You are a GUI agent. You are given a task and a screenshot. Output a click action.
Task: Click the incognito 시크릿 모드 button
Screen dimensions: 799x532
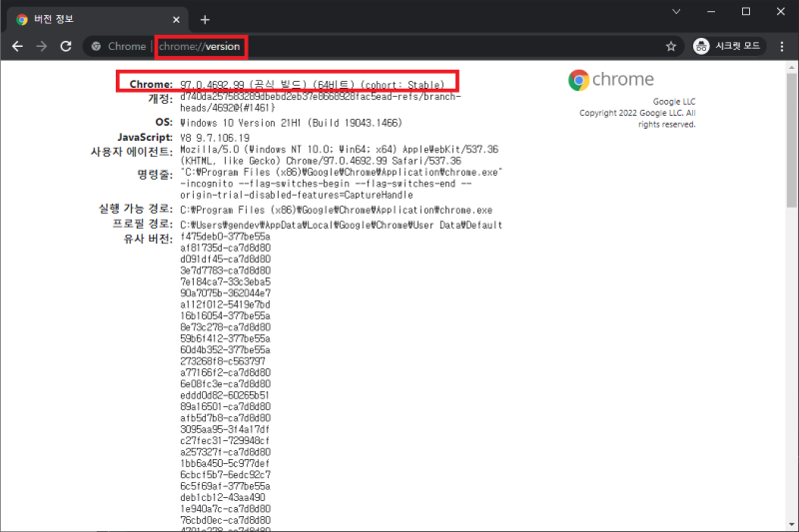point(729,46)
